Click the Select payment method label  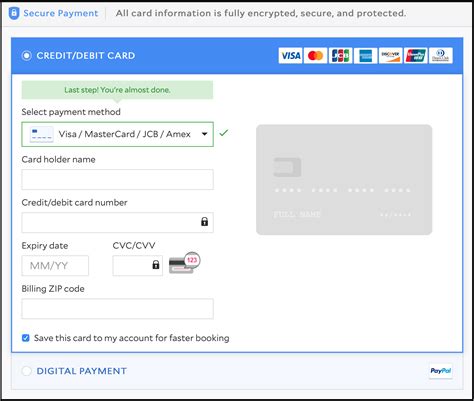pos(71,112)
